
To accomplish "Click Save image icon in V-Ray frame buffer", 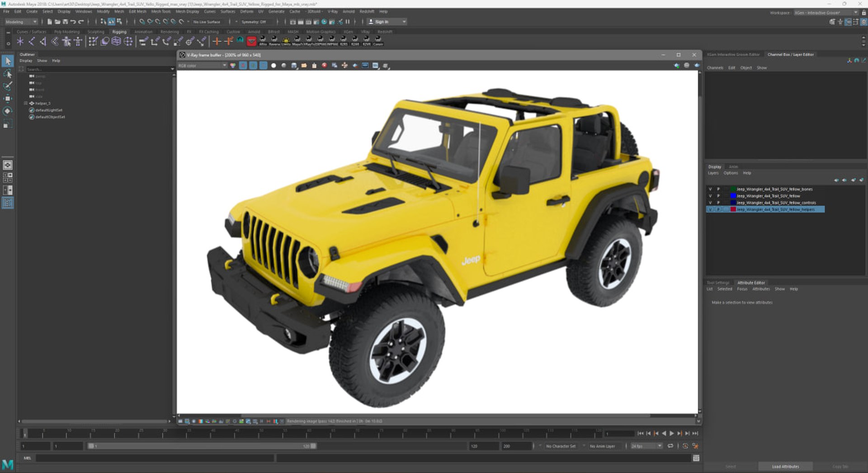I will [294, 66].
